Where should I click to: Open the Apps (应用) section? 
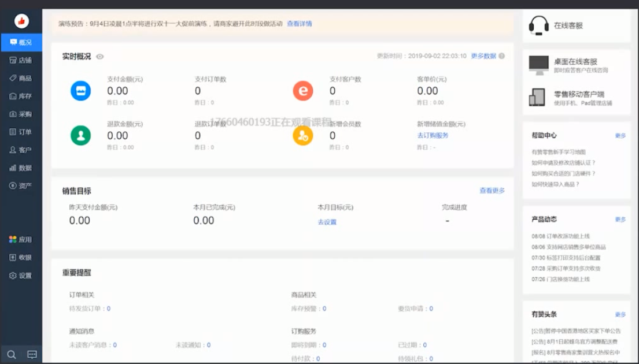pos(21,239)
